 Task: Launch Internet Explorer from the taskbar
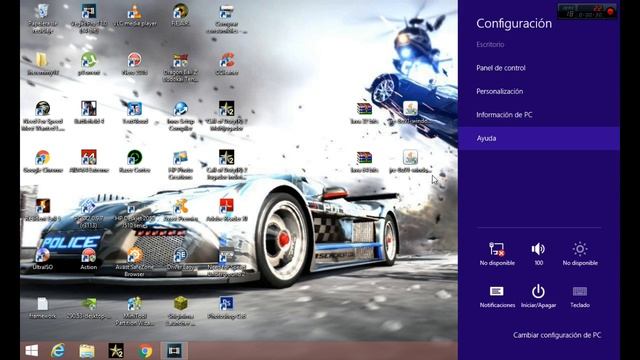(58, 351)
